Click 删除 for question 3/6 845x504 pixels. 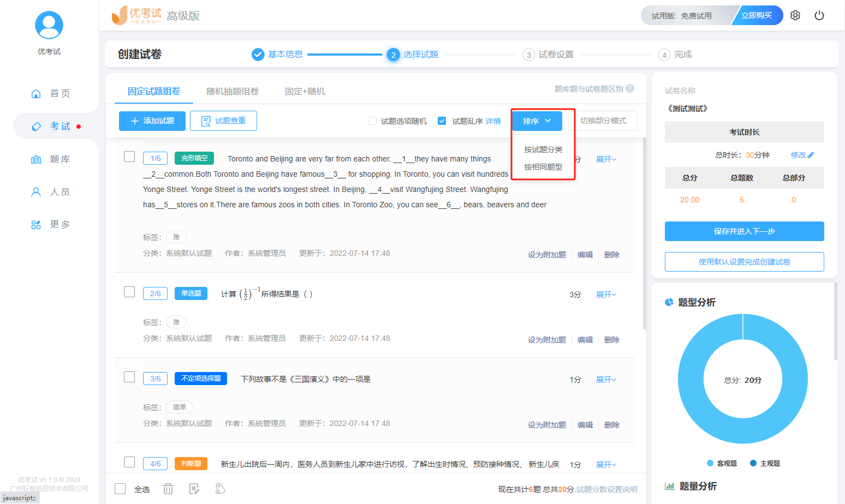pos(612,425)
